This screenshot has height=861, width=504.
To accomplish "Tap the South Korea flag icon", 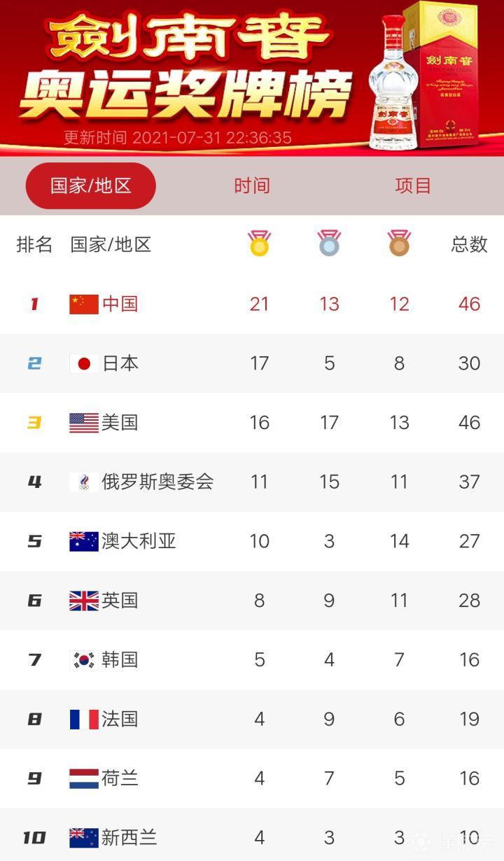I will pos(84,659).
